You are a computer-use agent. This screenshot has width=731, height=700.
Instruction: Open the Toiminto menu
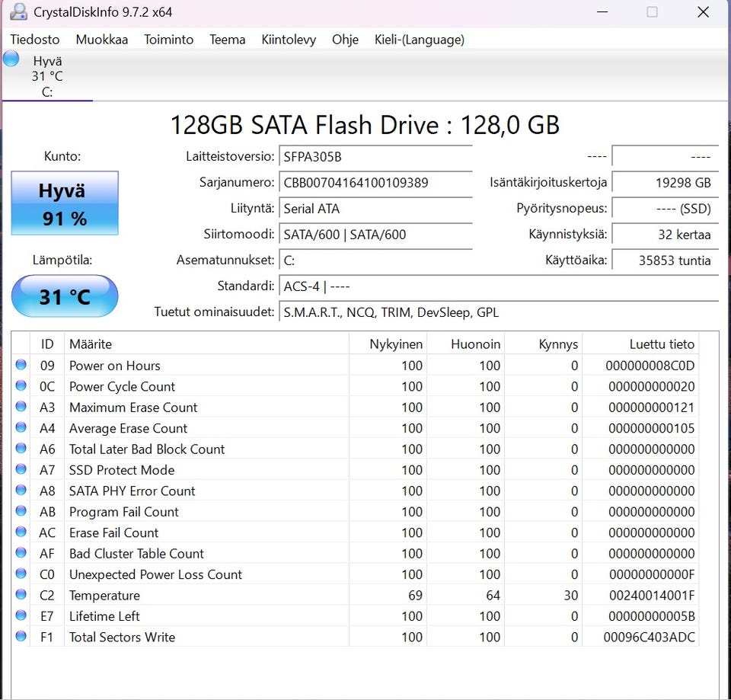[x=168, y=40]
